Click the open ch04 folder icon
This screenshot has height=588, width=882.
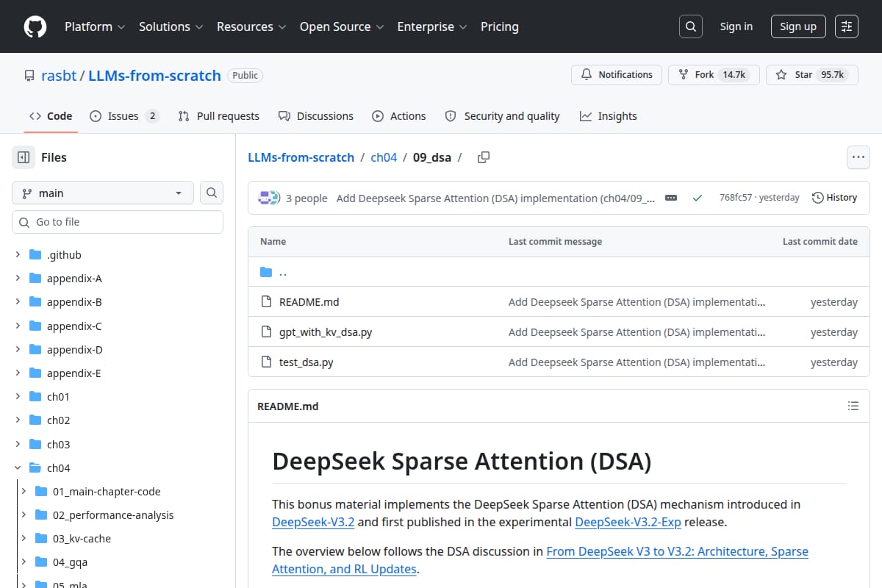coord(35,468)
